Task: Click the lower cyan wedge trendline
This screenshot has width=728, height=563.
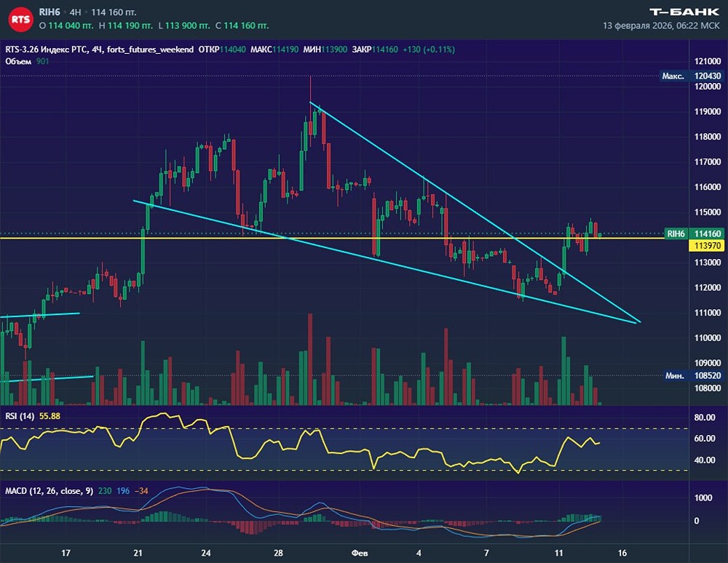Action: pos(385,261)
